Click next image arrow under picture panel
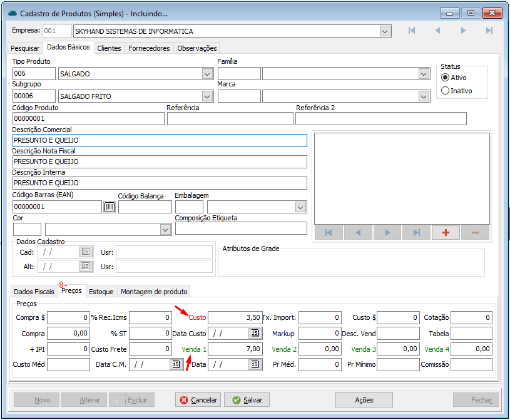The image size is (510, 420). tap(387, 232)
